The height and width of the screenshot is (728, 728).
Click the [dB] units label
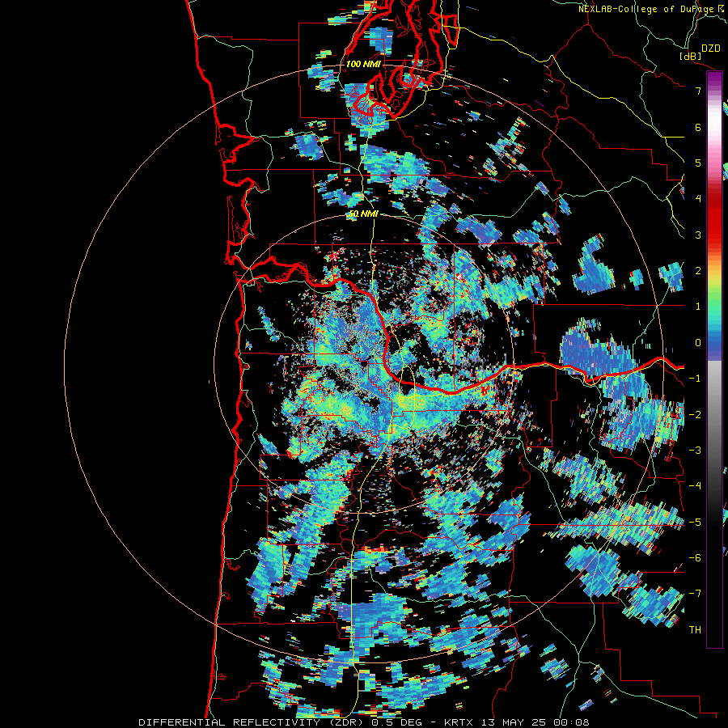[691, 56]
